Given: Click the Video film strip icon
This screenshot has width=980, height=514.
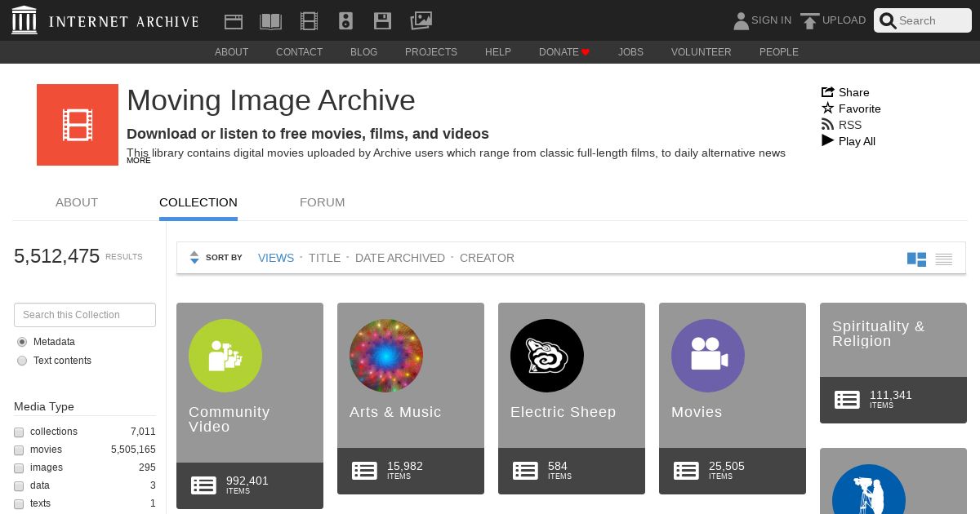Looking at the screenshot, I should 309,21.
